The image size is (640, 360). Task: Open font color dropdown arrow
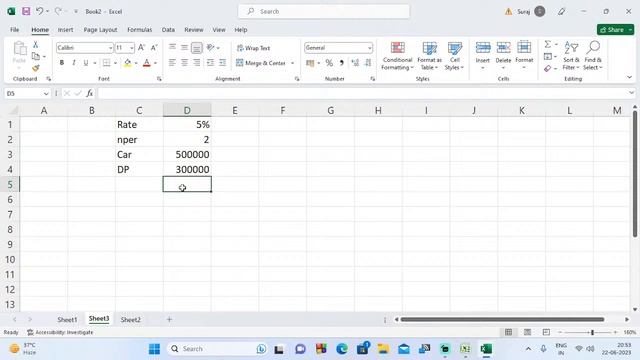coord(156,63)
